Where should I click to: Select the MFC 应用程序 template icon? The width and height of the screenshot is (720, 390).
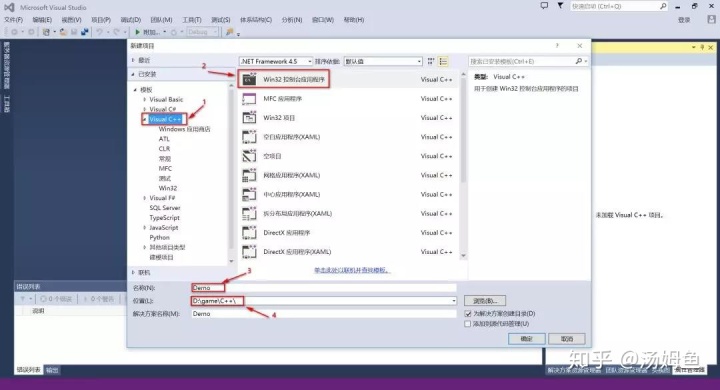(249, 98)
